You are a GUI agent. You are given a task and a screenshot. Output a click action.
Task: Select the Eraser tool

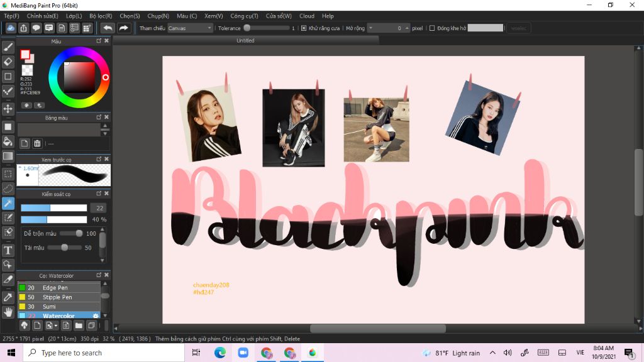8,62
